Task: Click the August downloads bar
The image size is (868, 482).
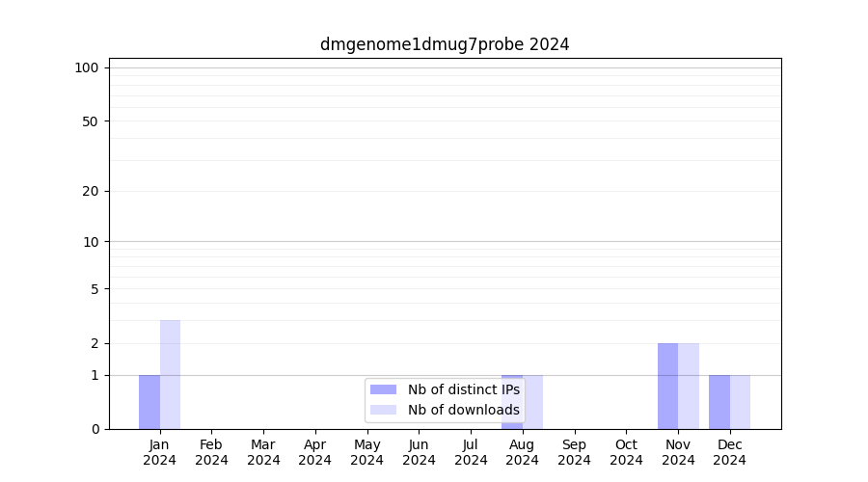Action: point(533,402)
